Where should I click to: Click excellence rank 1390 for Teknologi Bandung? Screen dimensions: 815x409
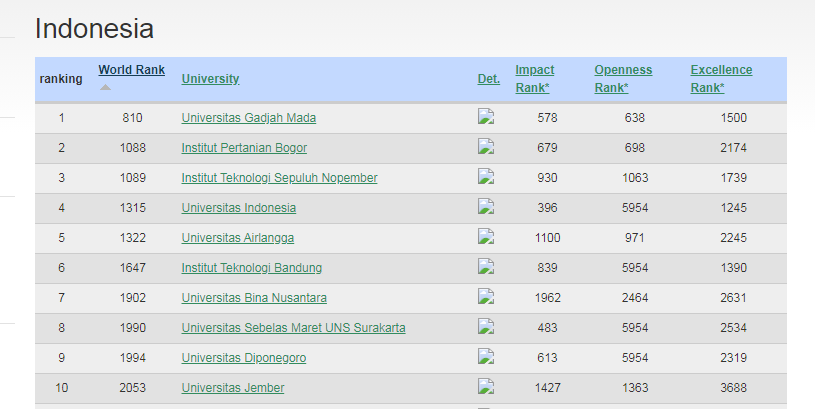click(733, 268)
